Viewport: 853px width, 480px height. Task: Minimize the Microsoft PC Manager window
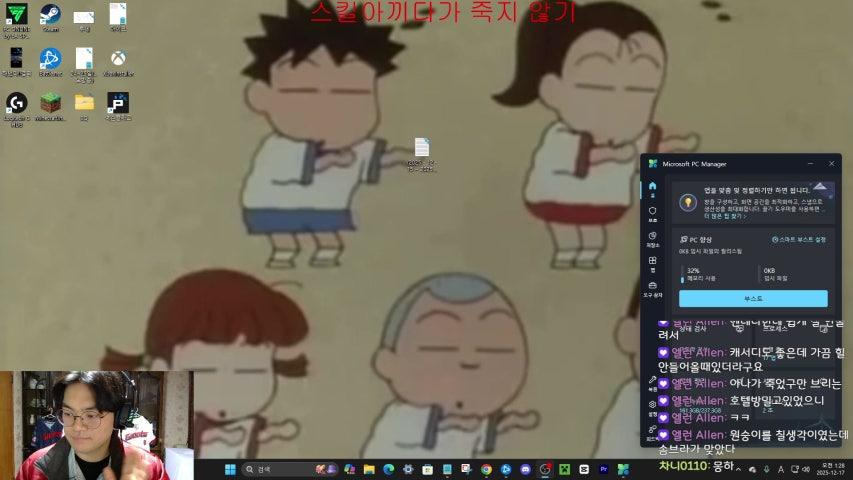coord(811,164)
